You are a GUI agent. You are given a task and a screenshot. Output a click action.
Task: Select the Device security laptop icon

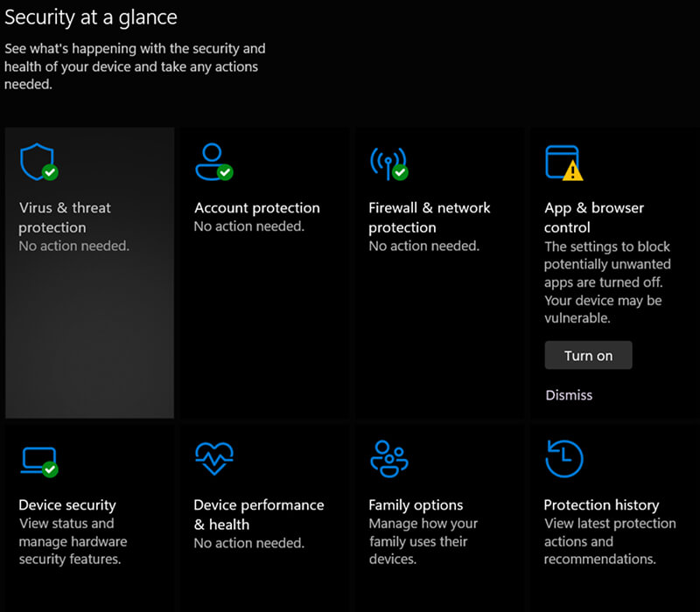point(38,458)
